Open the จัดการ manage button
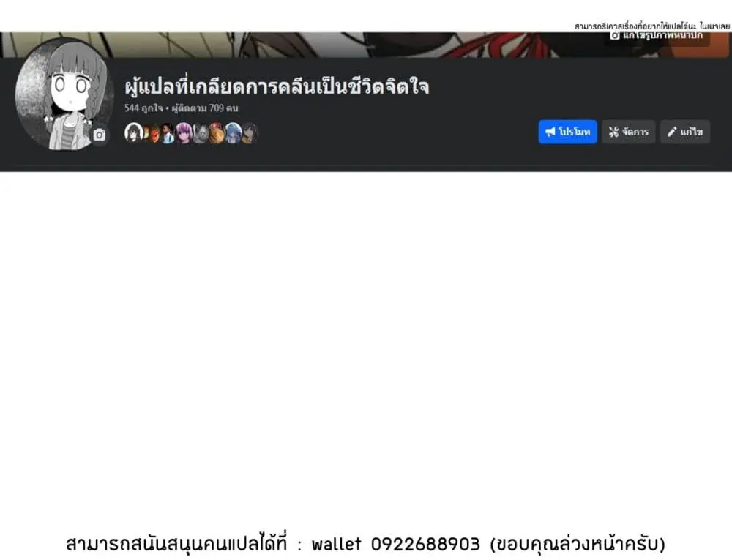732x560 pixels. point(628,132)
